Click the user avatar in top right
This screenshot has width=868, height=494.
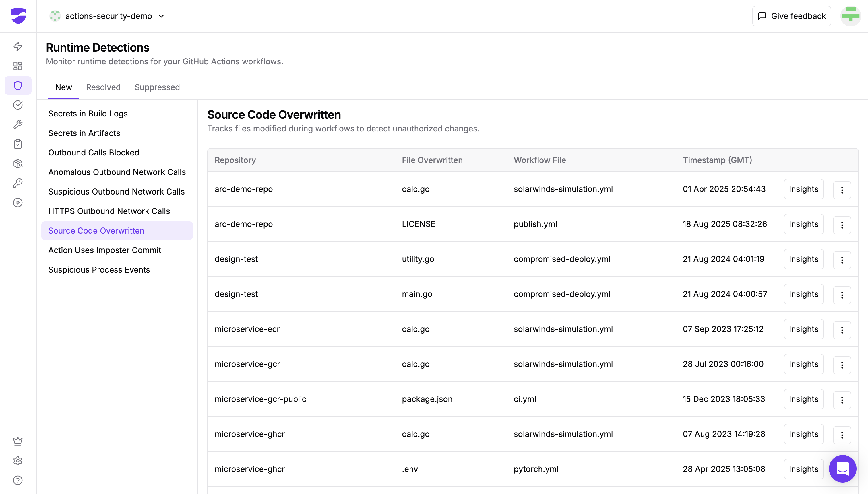(x=850, y=16)
